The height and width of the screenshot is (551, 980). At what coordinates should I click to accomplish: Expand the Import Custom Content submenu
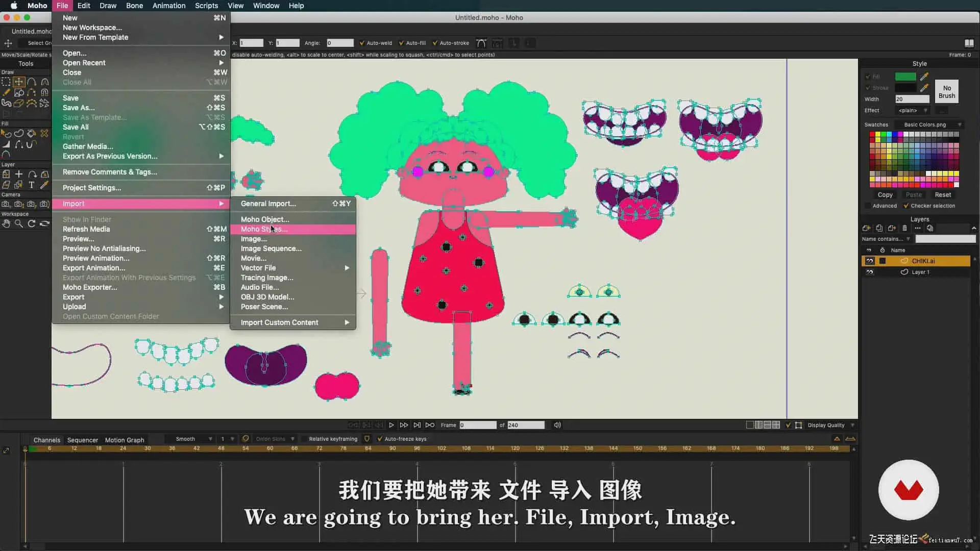(293, 322)
